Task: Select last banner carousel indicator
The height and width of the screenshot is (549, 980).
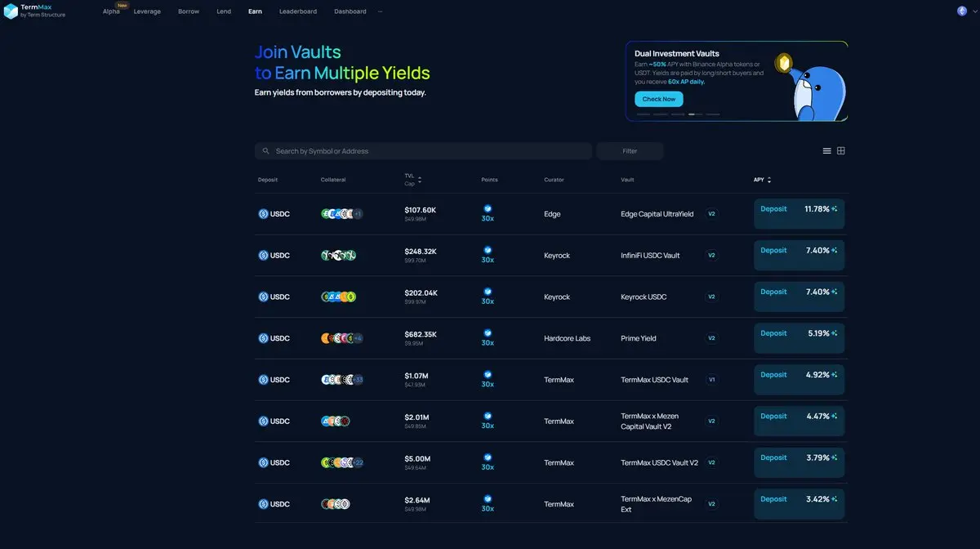Action: [713, 114]
